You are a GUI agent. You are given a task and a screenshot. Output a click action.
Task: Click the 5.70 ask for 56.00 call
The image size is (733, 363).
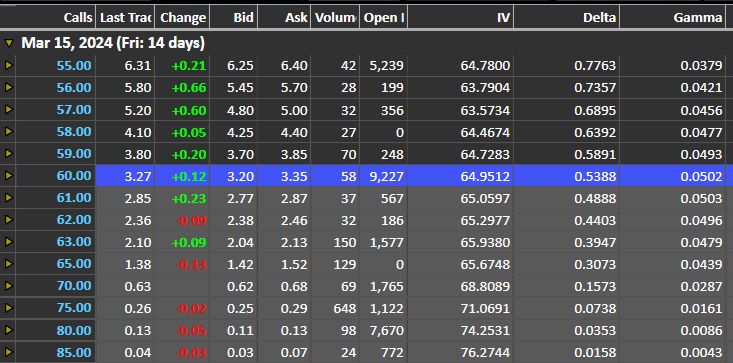tap(294, 88)
